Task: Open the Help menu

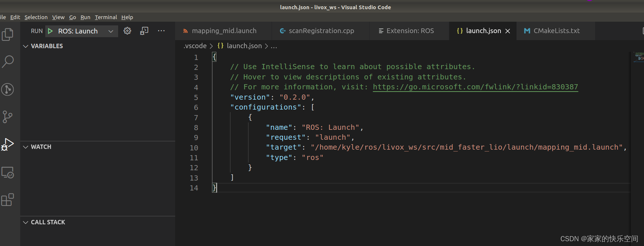Action: pos(127,17)
